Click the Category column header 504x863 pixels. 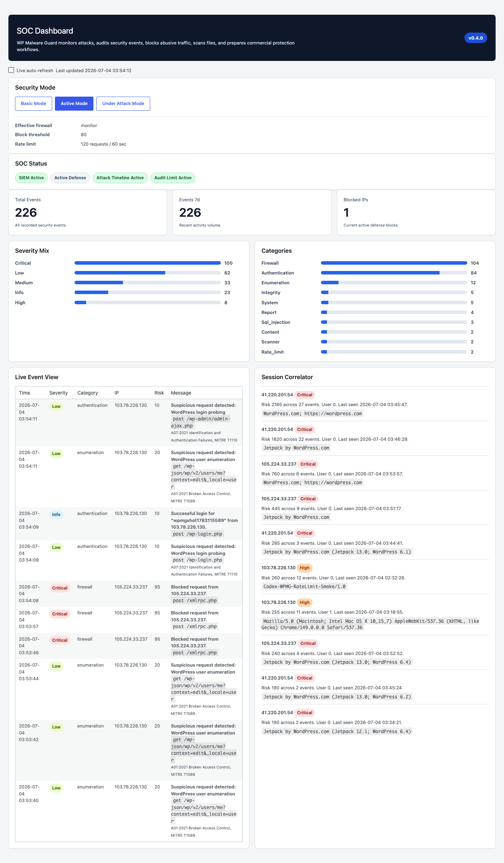point(87,393)
